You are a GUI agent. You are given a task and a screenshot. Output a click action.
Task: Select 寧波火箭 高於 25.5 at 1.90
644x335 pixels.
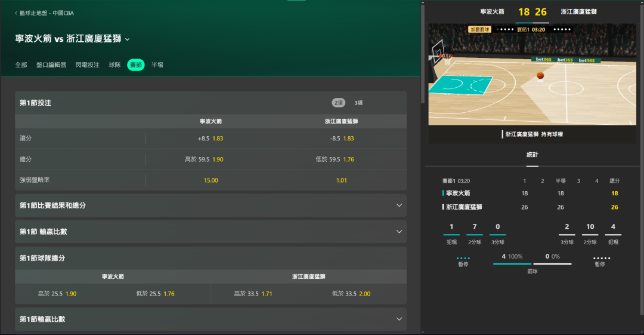[x=57, y=294]
